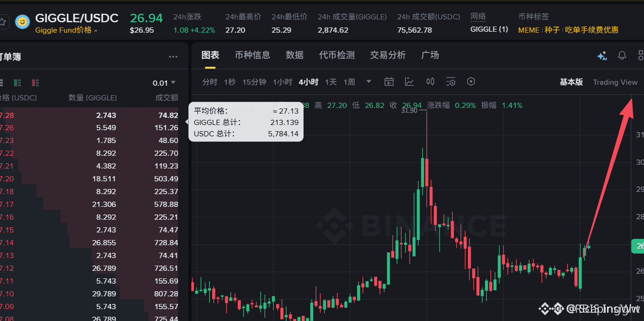Select order row with amount 807.28
644x321 pixels.
click(x=89, y=294)
